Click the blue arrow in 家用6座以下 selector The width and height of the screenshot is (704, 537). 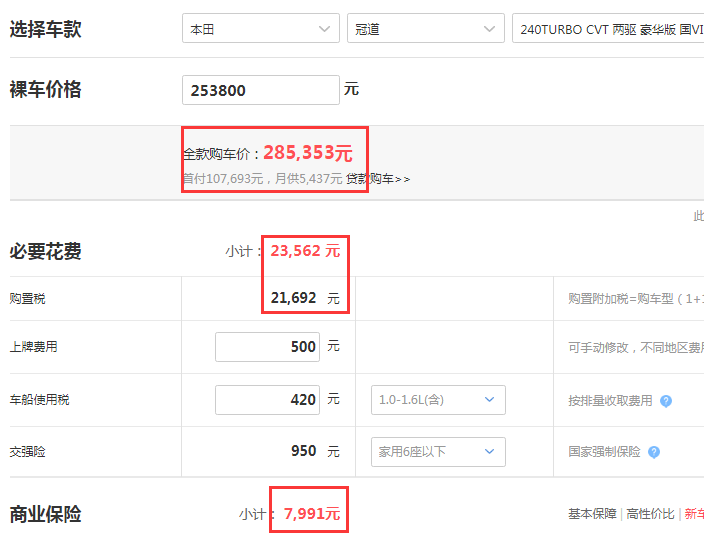click(489, 452)
